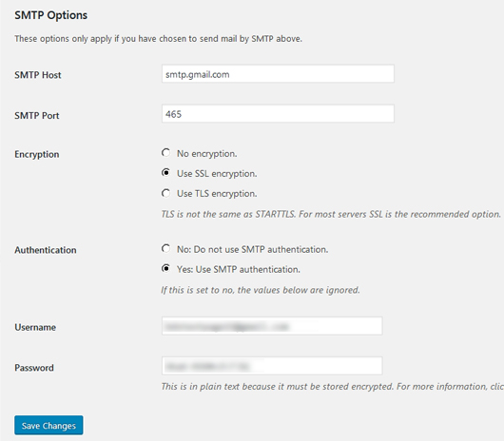Click the SMTP Port input field

278,114
